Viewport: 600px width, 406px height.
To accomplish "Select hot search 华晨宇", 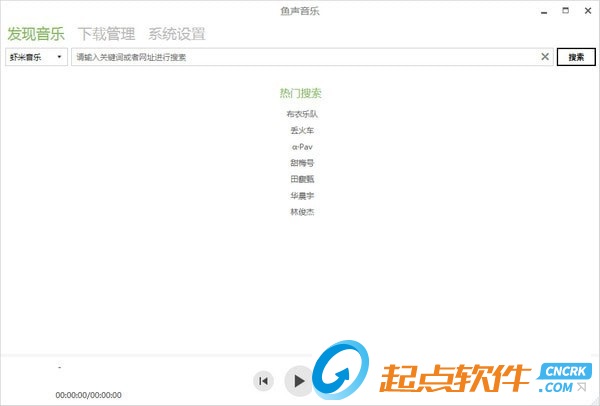I will click(302, 196).
